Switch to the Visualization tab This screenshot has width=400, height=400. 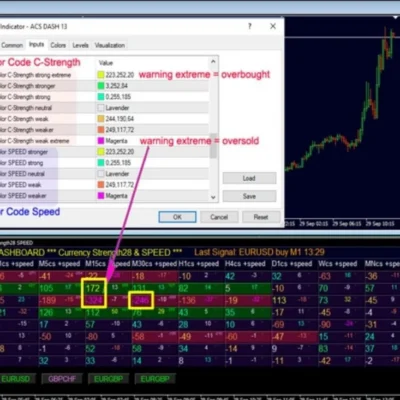[x=110, y=45]
